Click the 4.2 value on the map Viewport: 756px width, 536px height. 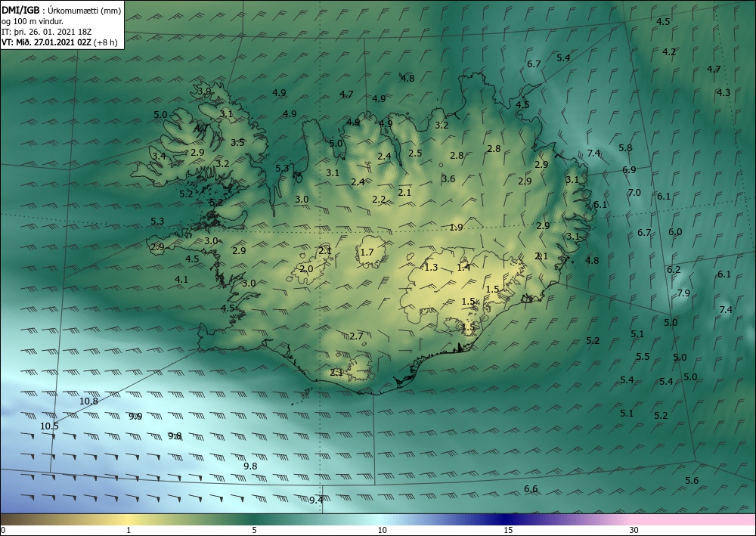[x=669, y=52]
